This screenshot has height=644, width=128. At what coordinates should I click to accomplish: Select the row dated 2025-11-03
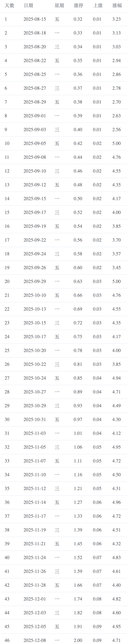[x=64, y=433]
